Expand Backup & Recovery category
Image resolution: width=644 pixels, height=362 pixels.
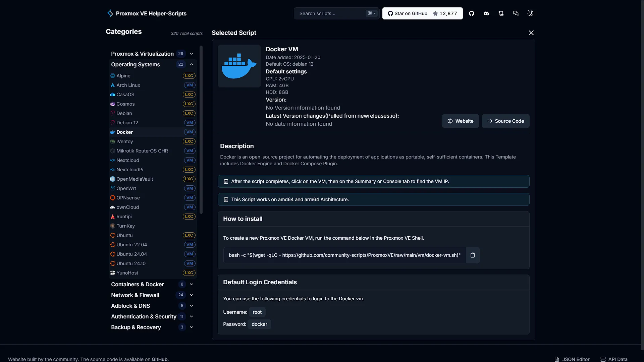coord(153,327)
